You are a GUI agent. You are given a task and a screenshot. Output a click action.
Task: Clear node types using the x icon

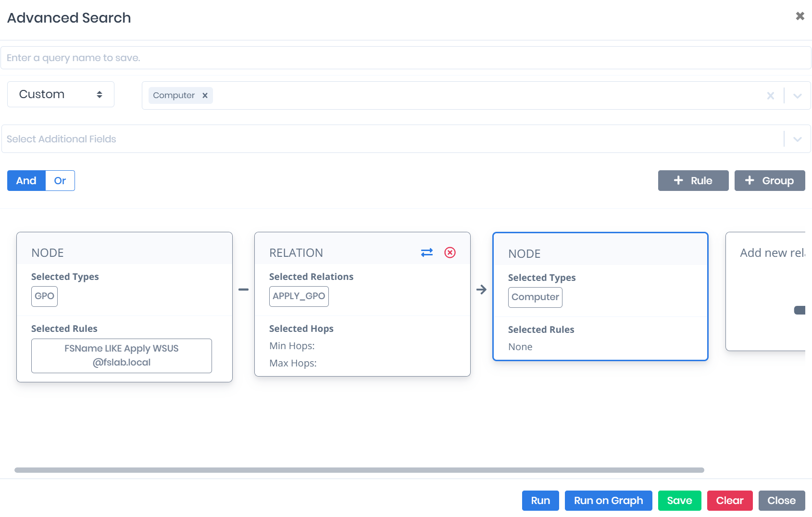771,95
